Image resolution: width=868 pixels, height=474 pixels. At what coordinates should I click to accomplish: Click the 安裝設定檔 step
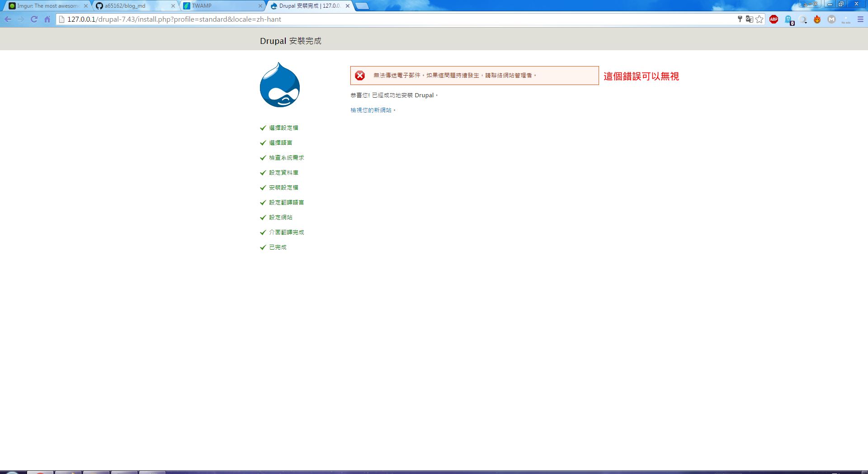tap(283, 188)
